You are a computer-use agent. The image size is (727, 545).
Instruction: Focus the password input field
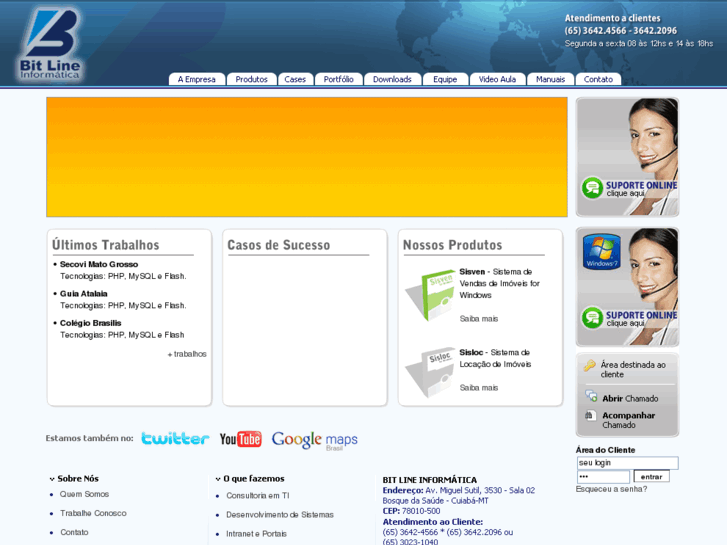pos(603,476)
